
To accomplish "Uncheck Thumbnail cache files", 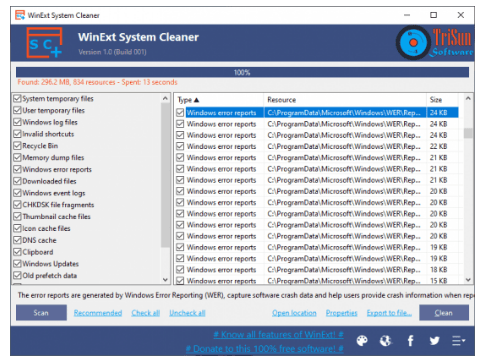I will click(x=17, y=217).
